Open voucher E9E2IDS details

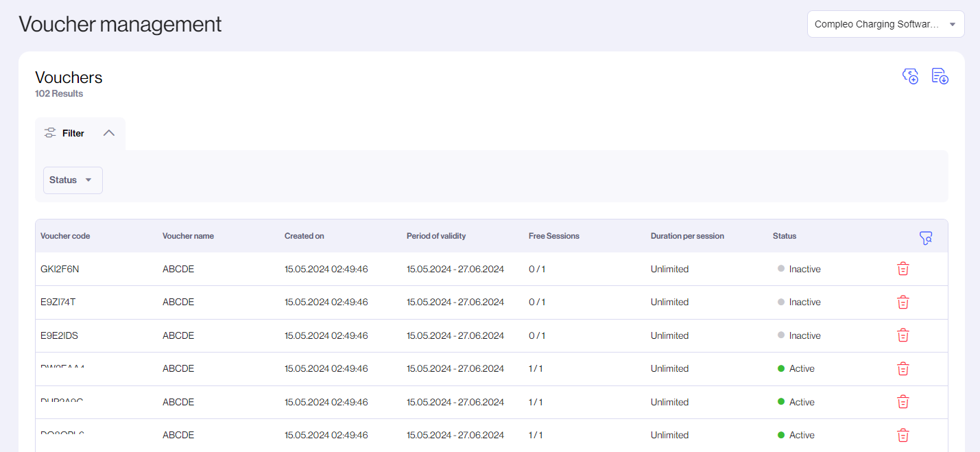[58, 335]
